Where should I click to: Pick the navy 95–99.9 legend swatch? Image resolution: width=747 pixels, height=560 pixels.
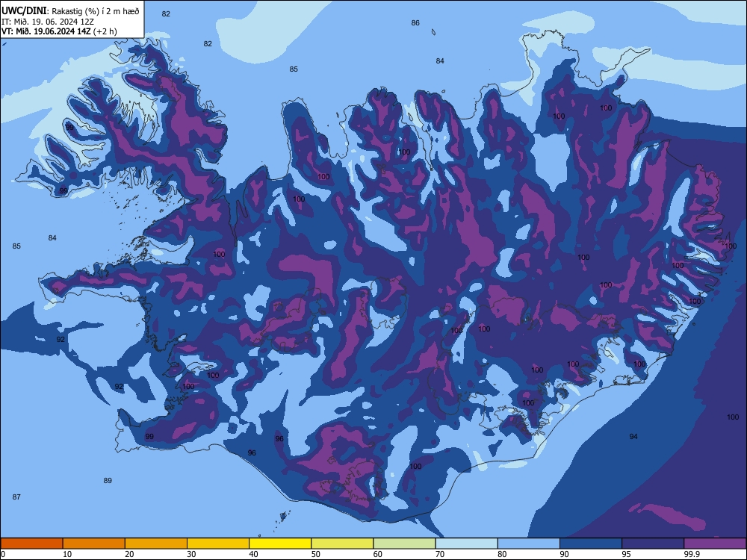coord(653,544)
